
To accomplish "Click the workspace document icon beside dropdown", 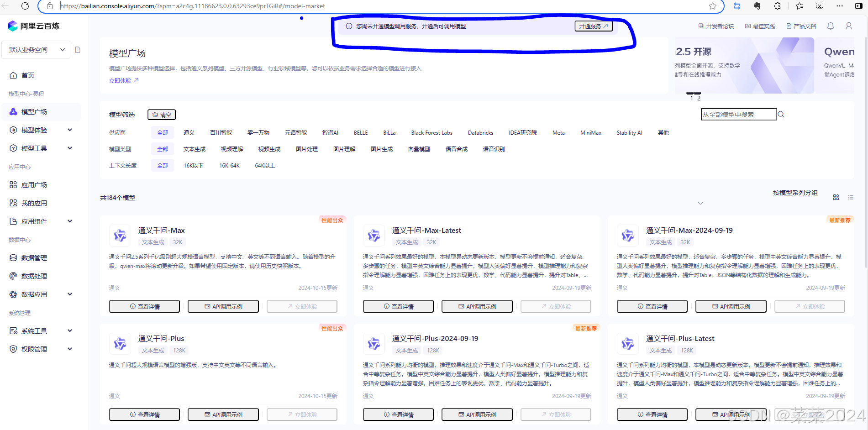I will pos(78,50).
